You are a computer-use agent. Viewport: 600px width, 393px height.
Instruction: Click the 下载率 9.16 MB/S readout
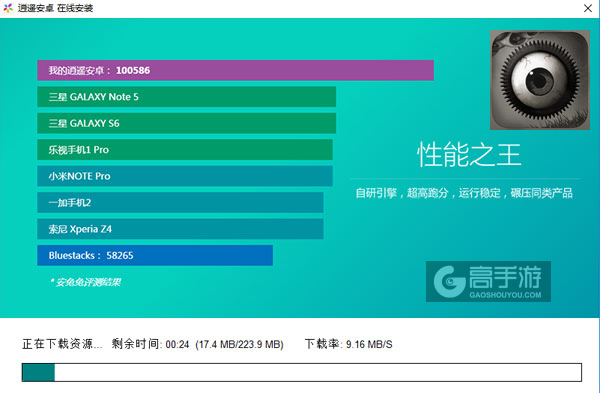pos(349,344)
